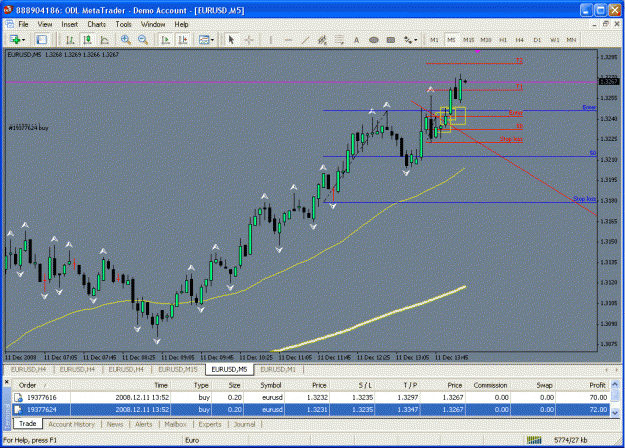Toggle Chart Shift icon
This screenshot has height=448, width=625.
(x=183, y=39)
